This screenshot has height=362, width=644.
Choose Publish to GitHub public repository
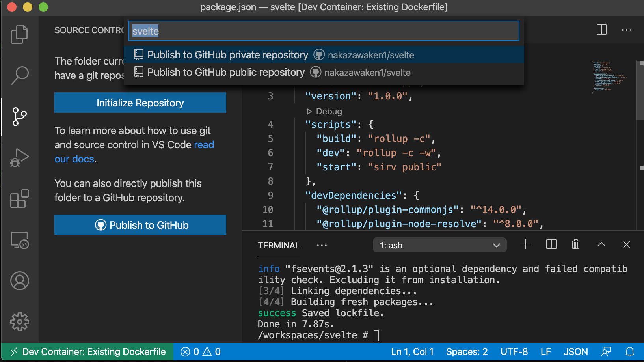(324, 72)
